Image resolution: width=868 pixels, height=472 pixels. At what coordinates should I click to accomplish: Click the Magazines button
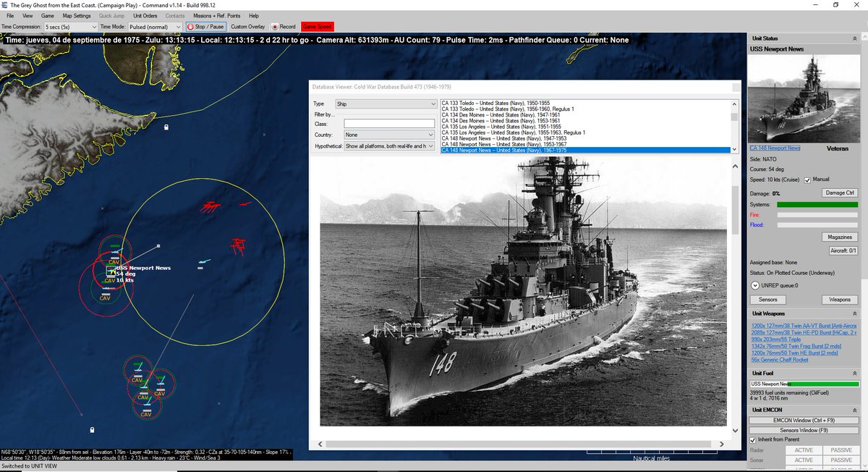pyautogui.click(x=840, y=237)
